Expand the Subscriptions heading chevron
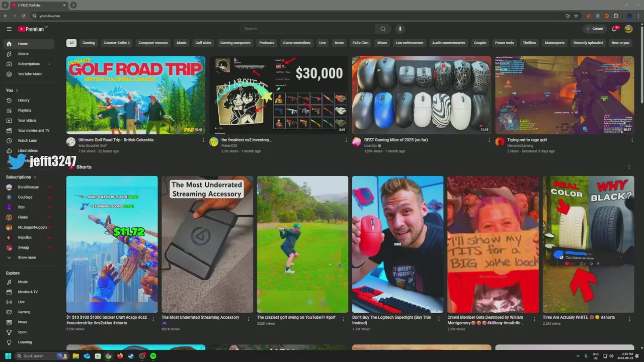The image size is (644, 362). pos(35,177)
